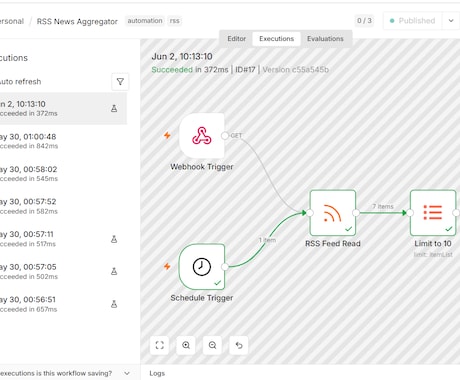Open the Logs panel
This screenshot has width=460, height=380.
[157, 373]
